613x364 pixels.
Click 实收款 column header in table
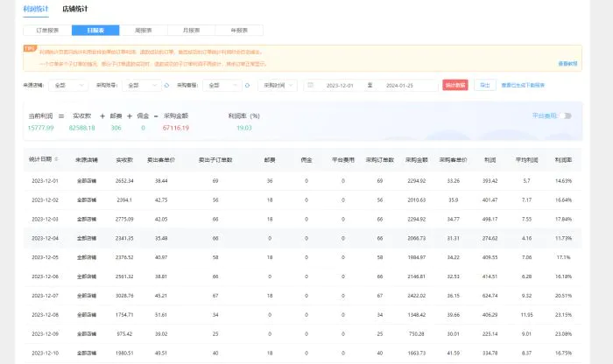tap(124, 160)
